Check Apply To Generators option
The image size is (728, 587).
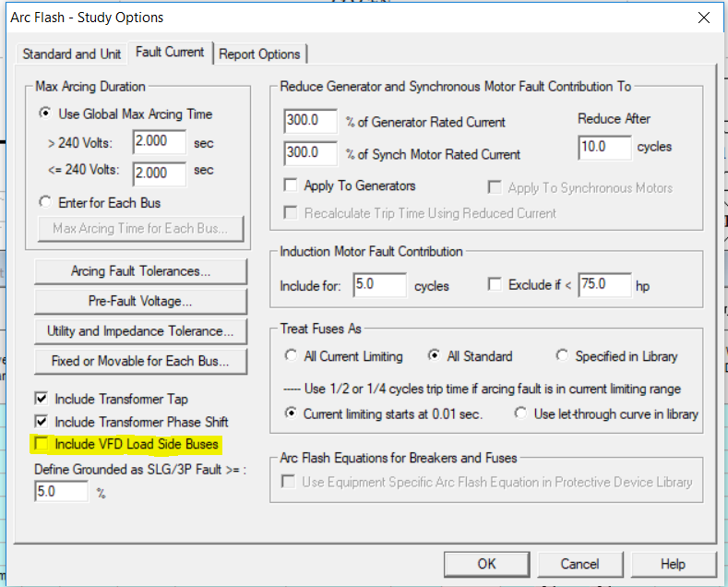click(x=291, y=186)
